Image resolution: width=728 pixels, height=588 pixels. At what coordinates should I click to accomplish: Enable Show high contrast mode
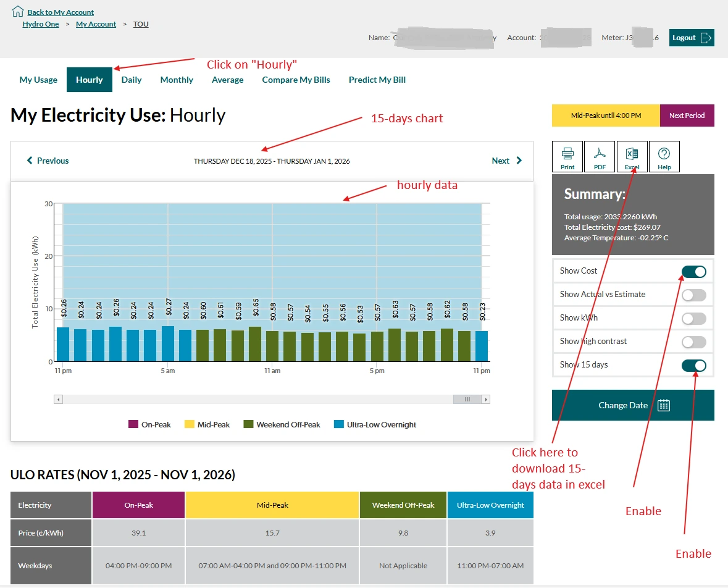pyautogui.click(x=693, y=342)
